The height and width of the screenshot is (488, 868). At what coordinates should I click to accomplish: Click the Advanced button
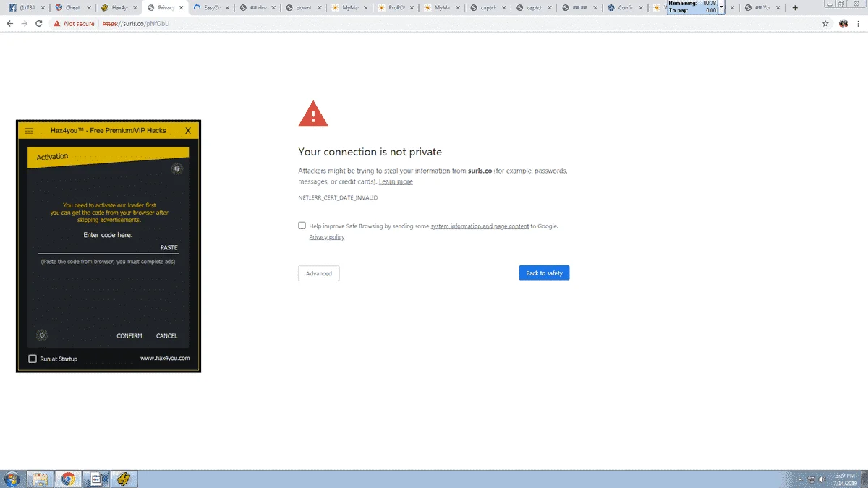click(x=319, y=273)
